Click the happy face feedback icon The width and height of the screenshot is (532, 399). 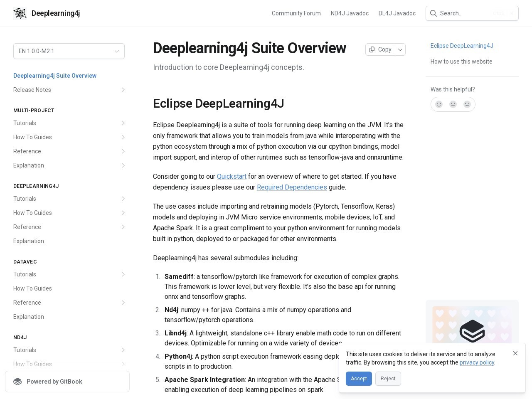point(439,104)
